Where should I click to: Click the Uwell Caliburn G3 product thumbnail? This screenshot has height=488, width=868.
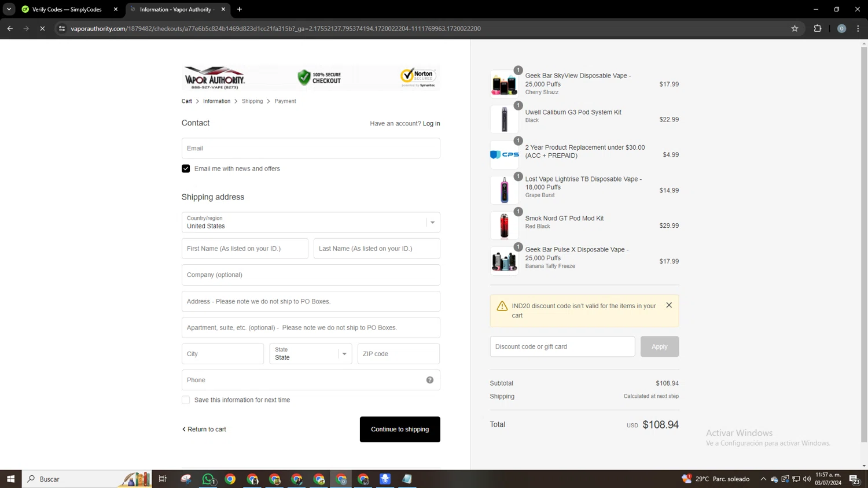pyautogui.click(x=504, y=120)
